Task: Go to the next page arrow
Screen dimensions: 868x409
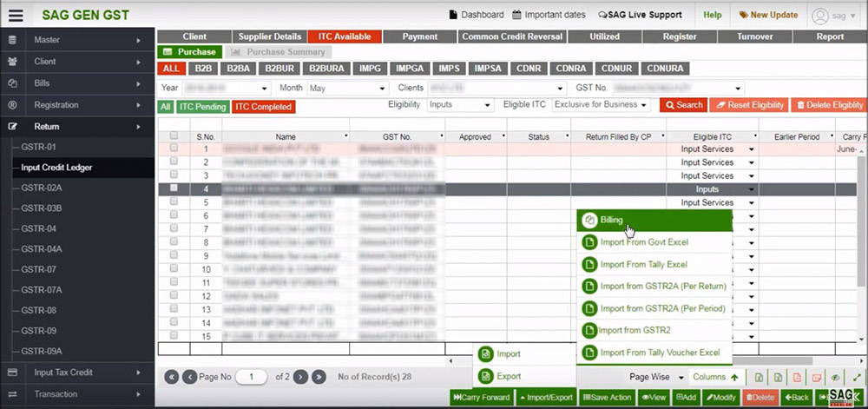Action: point(300,377)
